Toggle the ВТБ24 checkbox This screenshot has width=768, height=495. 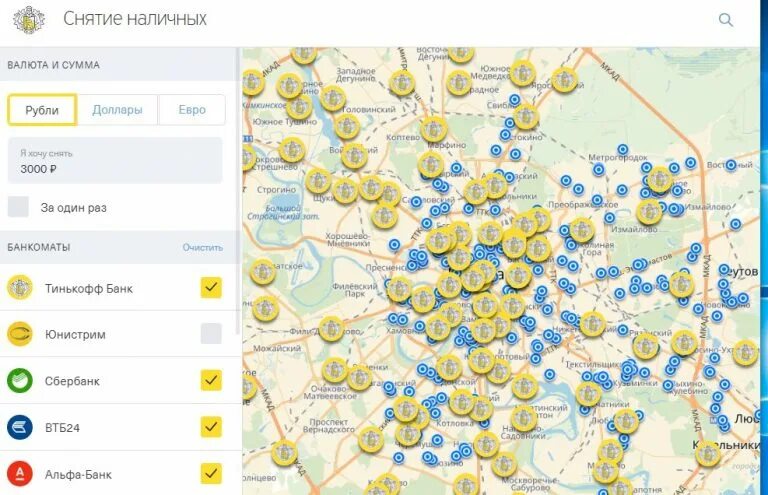point(211,427)
